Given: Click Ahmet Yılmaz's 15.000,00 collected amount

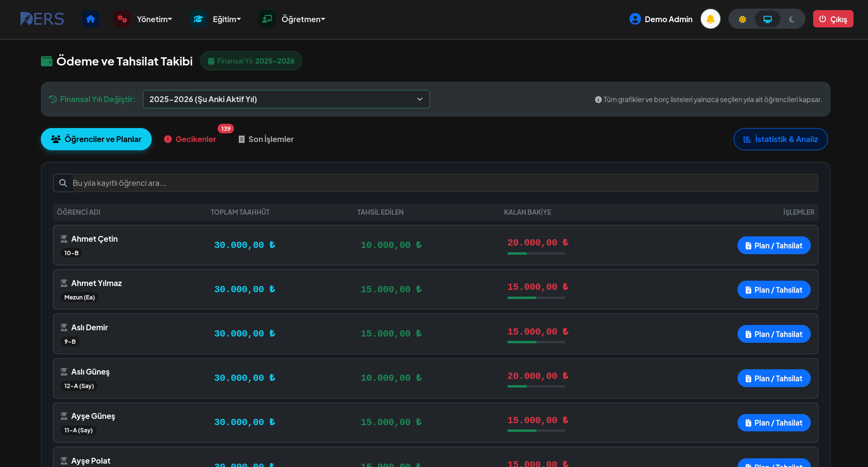Looking at the screenshot, I should tap(391, 289).
